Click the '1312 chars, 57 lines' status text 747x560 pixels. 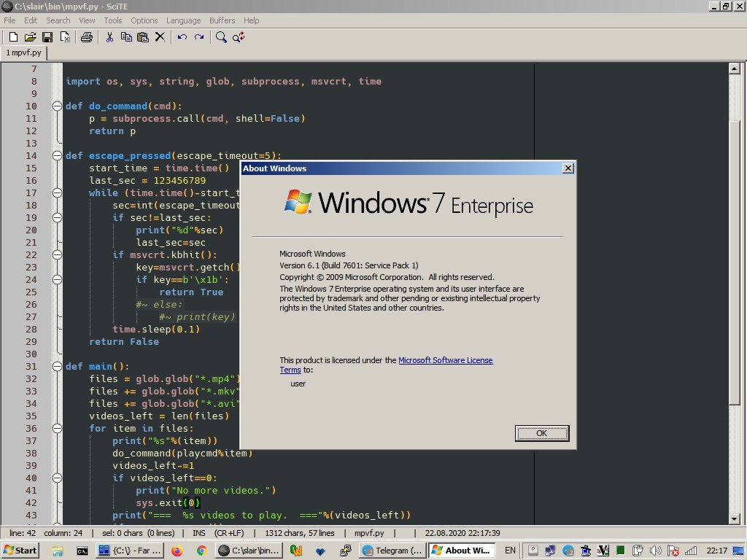click(300, 533)
